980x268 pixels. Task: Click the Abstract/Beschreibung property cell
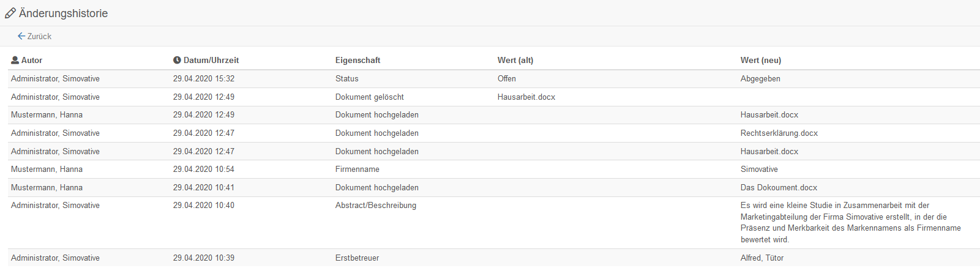(376, 205)
